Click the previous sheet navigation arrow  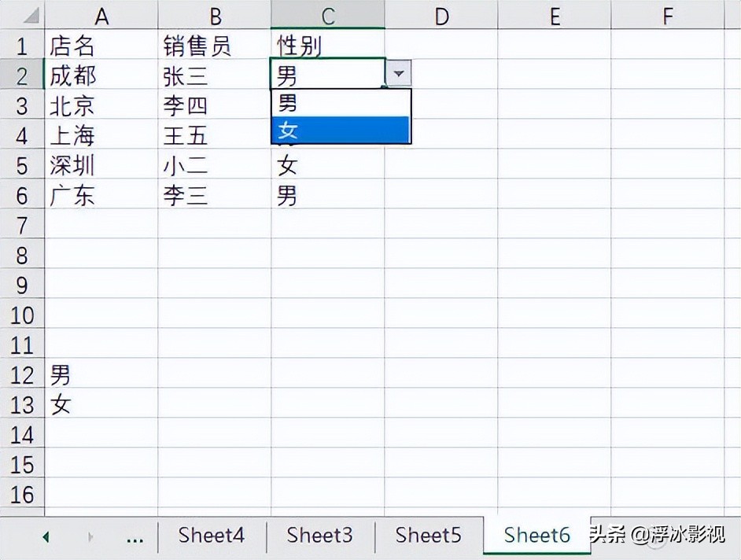[46, 537]
